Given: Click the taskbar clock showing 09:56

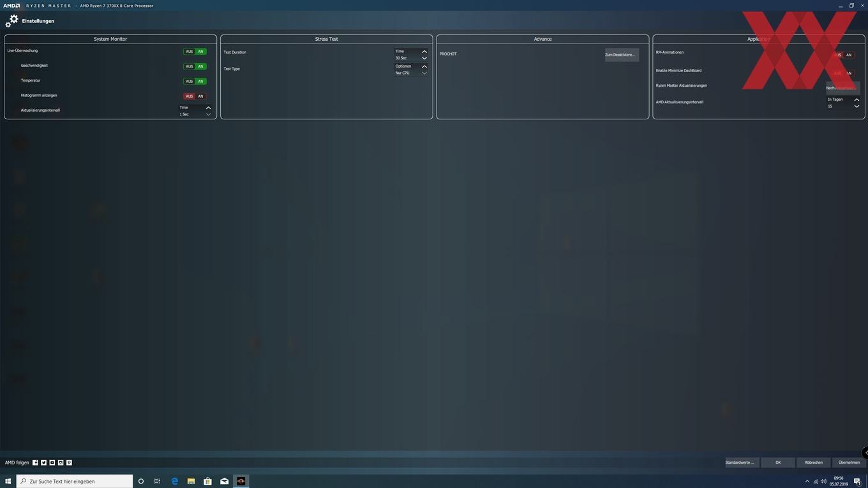Looking at the screenshot, I should (x=838, y=481).
